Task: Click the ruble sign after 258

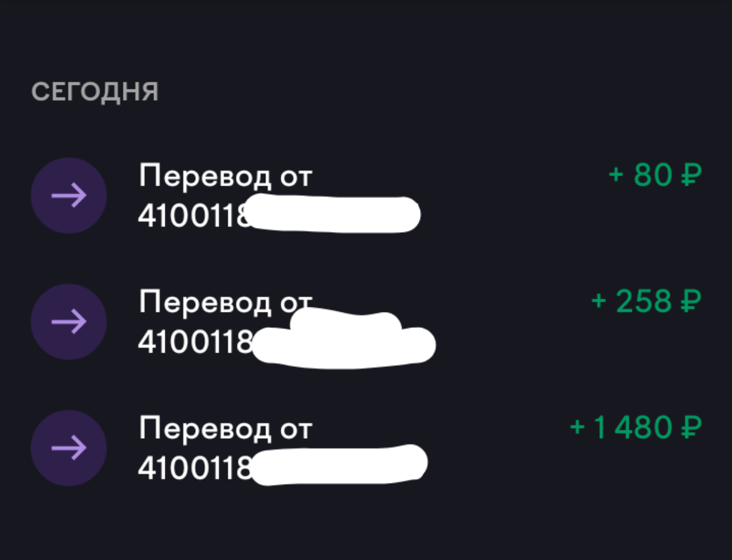Action: click(691, 301)
